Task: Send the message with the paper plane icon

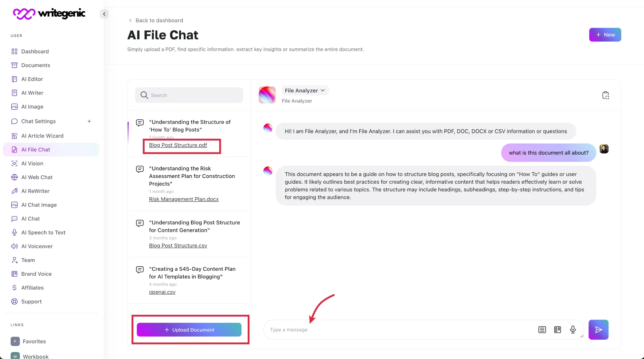Action: [598, 329]
